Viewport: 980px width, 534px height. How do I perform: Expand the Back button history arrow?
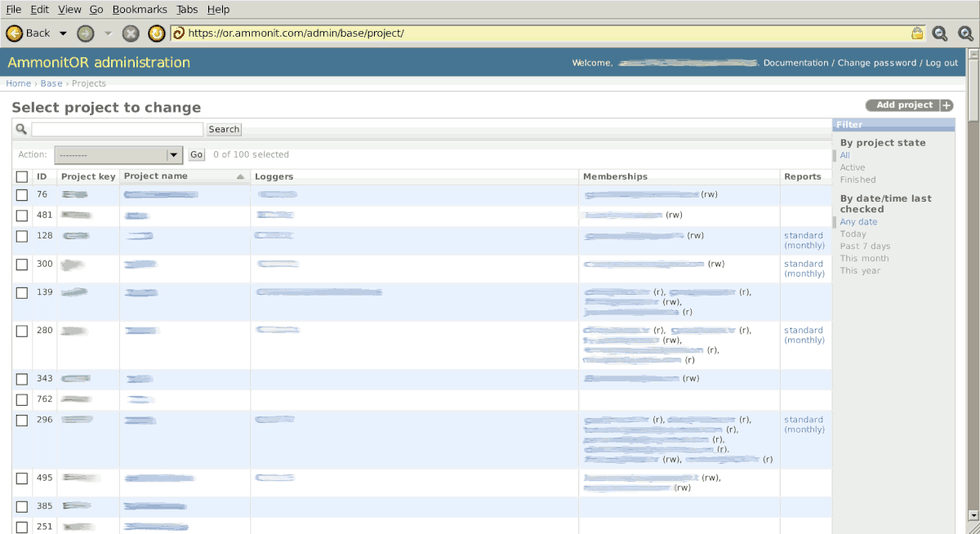pos(63,33)
